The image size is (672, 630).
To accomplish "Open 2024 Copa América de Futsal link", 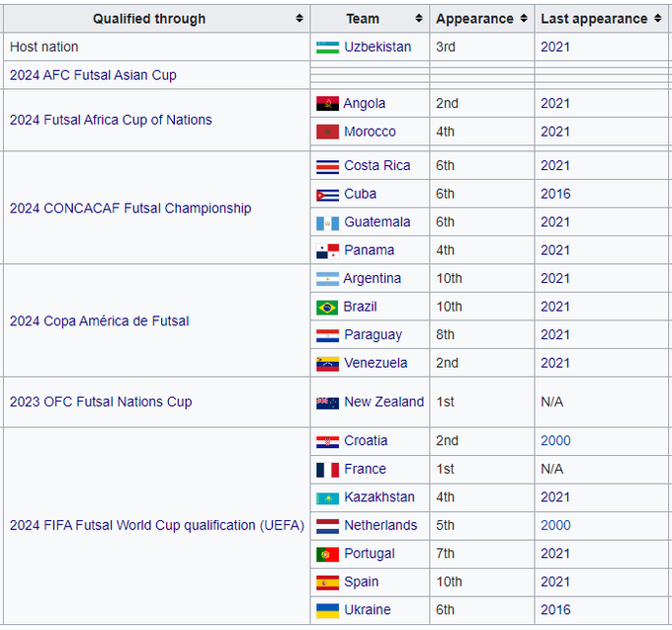I will (x=99, y=321).
